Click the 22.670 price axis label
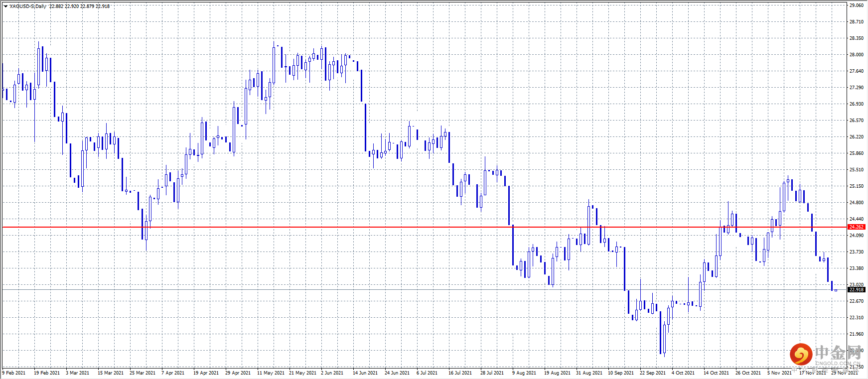This screenshot has width=868, height=379. click(x=857, y=301)
